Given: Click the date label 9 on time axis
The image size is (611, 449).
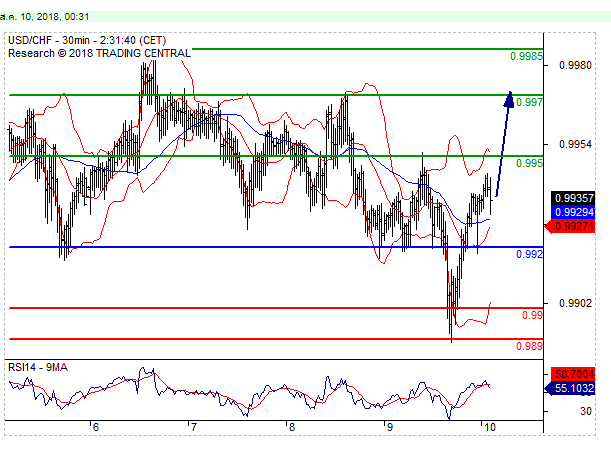Looking at the screenshot, I should [389, 427].
